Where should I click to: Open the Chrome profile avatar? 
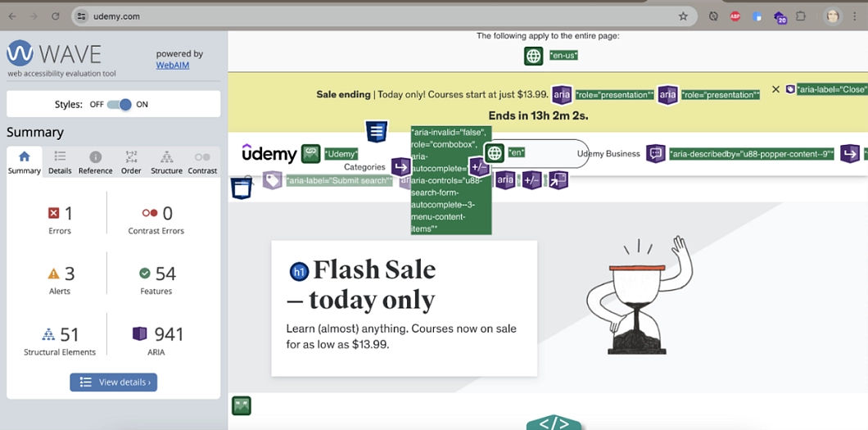click(x=833, y=16)
